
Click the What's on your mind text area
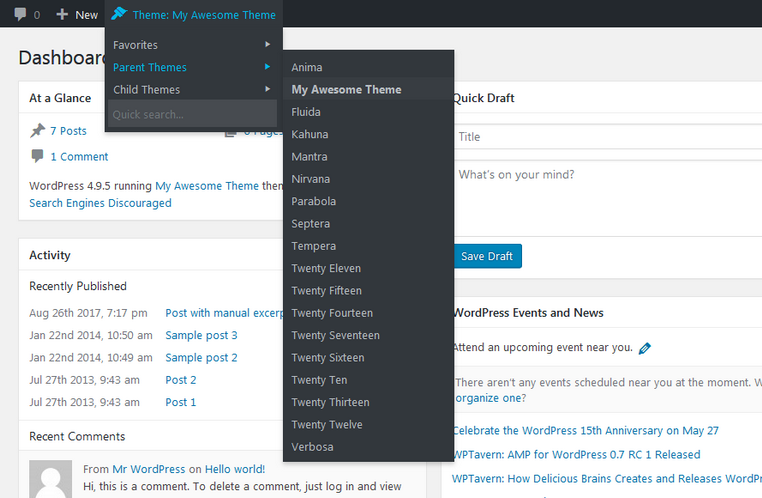click(x=607, y=198)
